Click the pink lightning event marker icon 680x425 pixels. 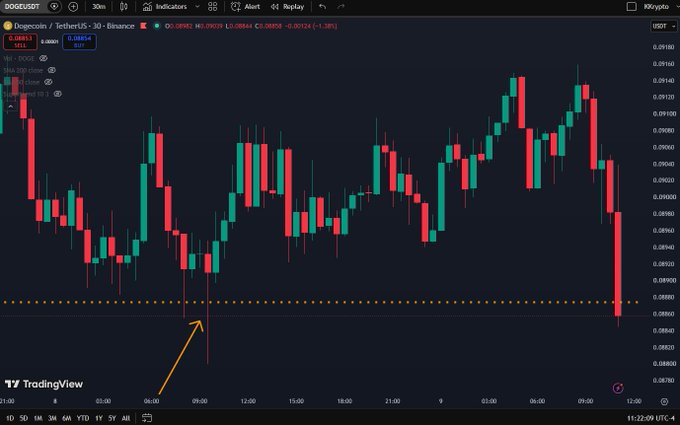[618, 388]
